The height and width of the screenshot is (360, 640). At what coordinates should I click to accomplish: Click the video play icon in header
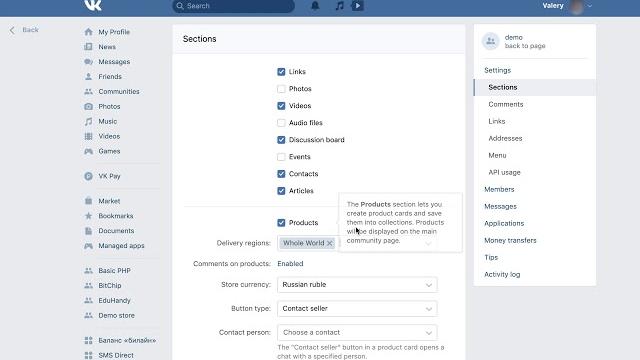pyautogui.click(x=358, y=6)
